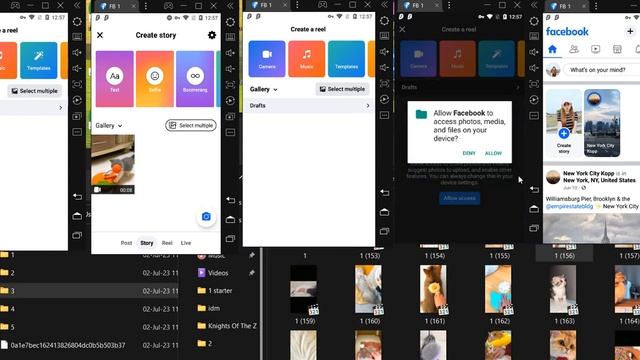640x360 pixels.
Task: Open the @empirestatebldg mention link
Action: pos(569,207)
